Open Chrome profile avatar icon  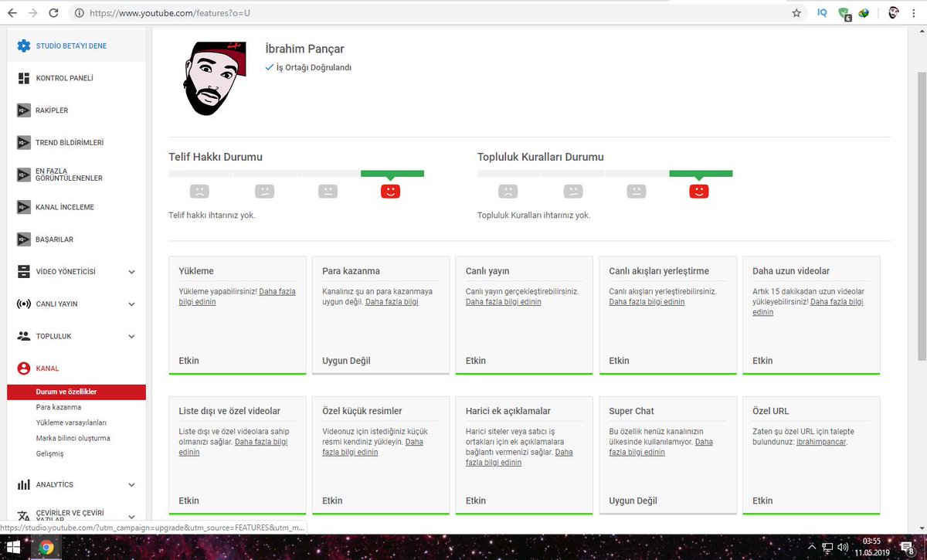click(x=894, y=13)
